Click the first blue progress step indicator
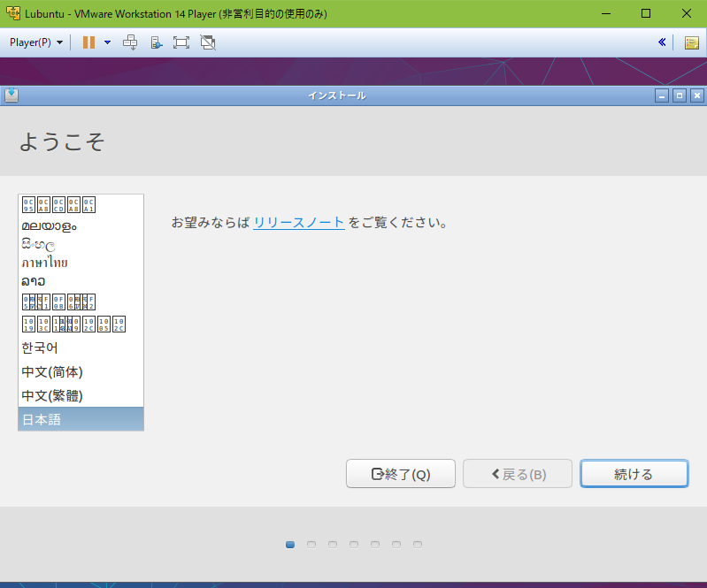Image resolution: width=707 pixels, height=588 pixels. (290, 545)
